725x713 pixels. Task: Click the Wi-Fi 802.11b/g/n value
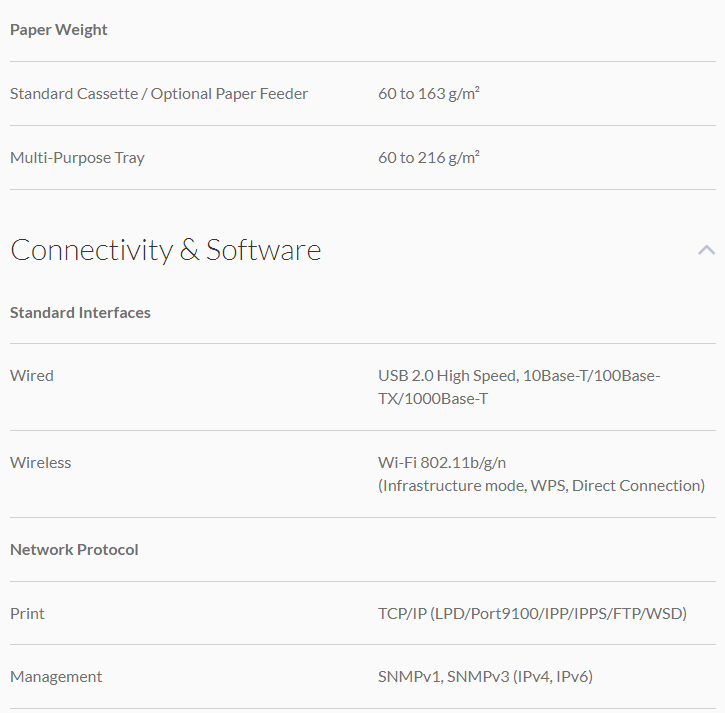tap(449, 463)
